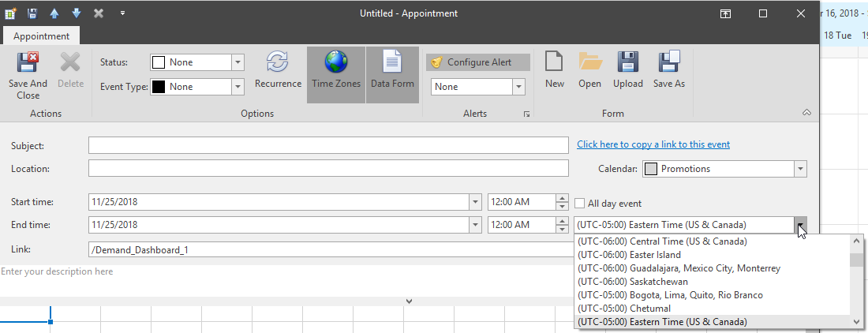This screenshot has height=333, width=868.
Task: Click the save icon in title bar
Action: pos(32,13)
